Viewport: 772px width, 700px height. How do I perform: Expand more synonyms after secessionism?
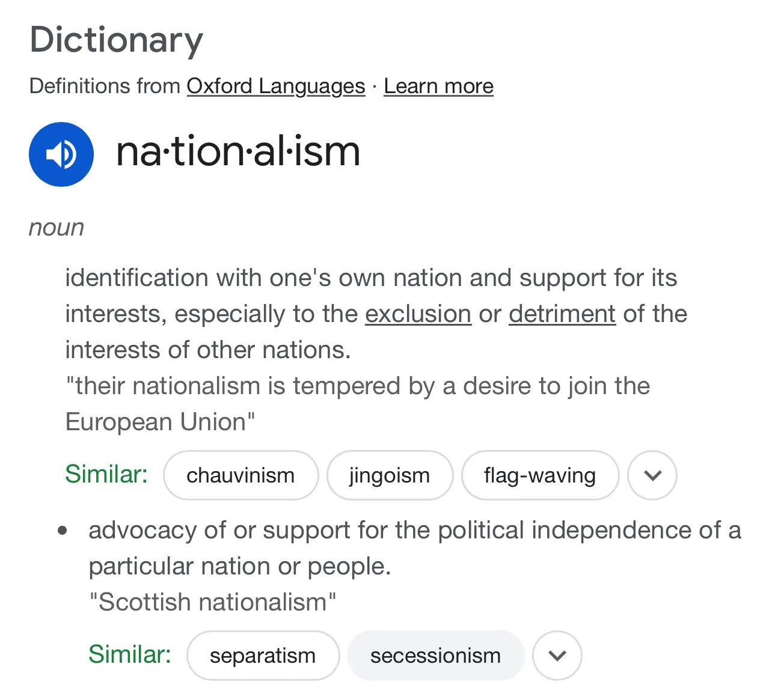click(x=557, y=656)
